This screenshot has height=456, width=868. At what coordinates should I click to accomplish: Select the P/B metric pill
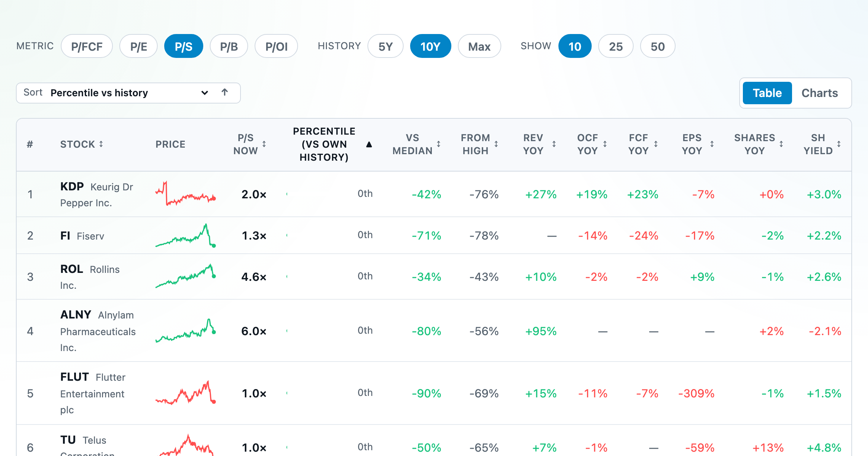pyautogui.click(x=229, y=46)
